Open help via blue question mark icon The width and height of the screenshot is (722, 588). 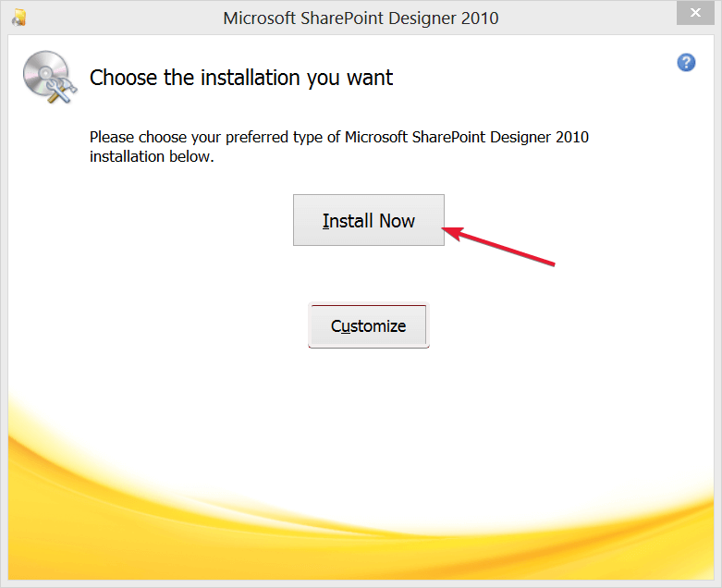pos(686,63)
